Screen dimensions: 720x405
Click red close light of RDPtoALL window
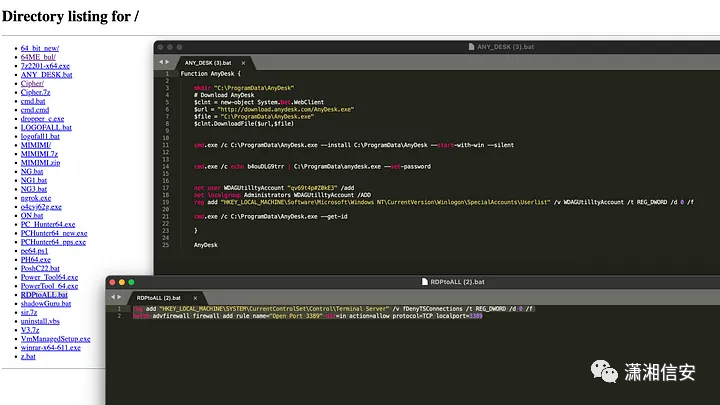coord(112,282)
